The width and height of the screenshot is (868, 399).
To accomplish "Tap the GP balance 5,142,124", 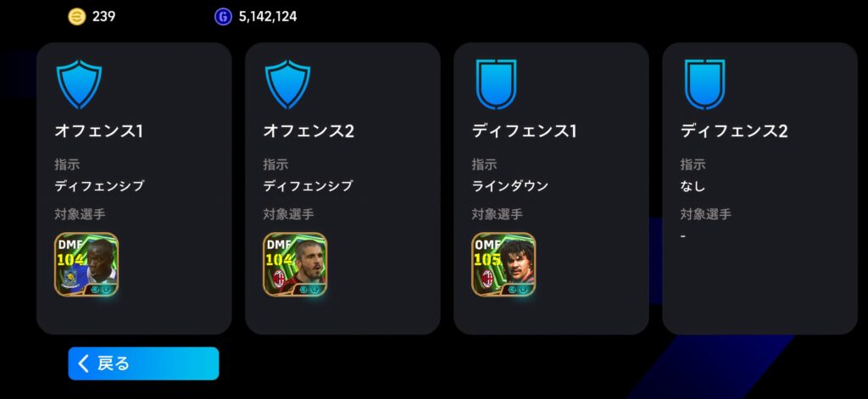I will point(268,17).
